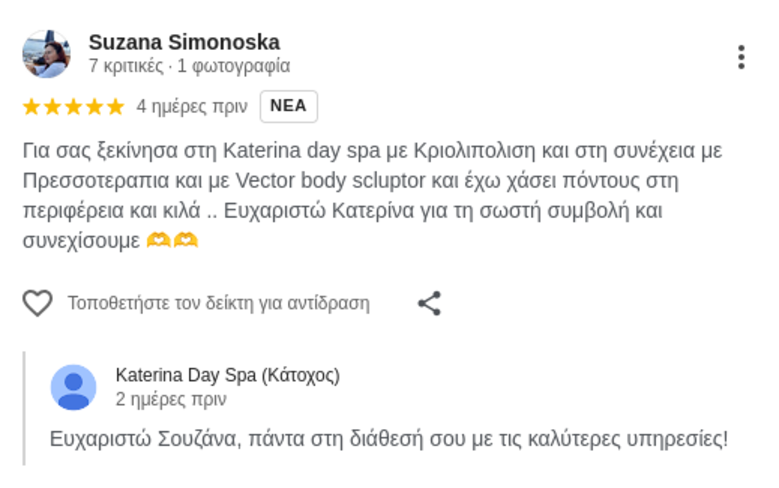Image resolution: width=779 pixels, height=488 pixels.
Task: Click the ΝΕΑ badge
Action: coord(288,106)
